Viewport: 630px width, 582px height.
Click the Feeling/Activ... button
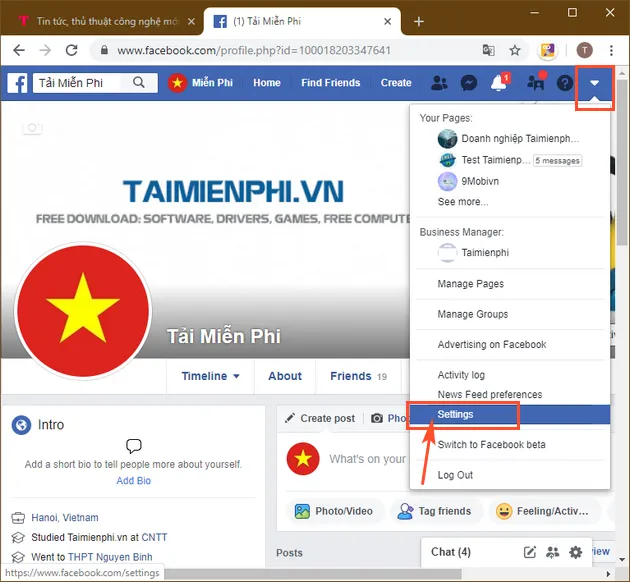543,511
